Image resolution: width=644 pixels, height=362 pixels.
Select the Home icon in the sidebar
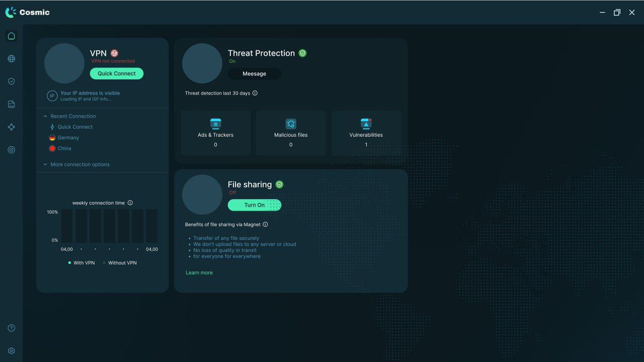(11, 35)
